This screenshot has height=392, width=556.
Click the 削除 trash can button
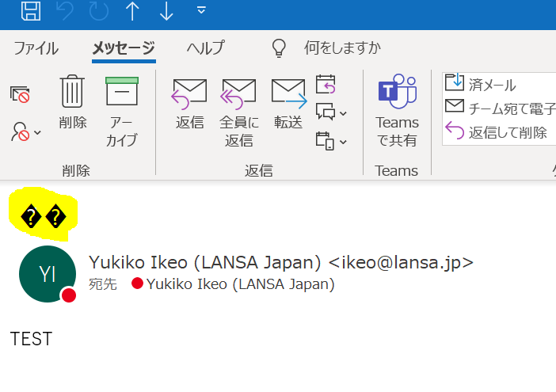pyautogui.click(x=73, y=102)
